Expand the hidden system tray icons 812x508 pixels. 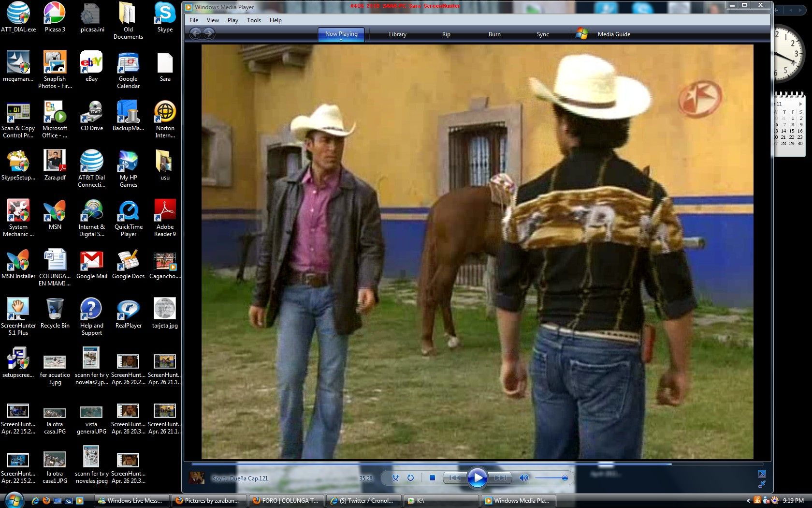748,501
